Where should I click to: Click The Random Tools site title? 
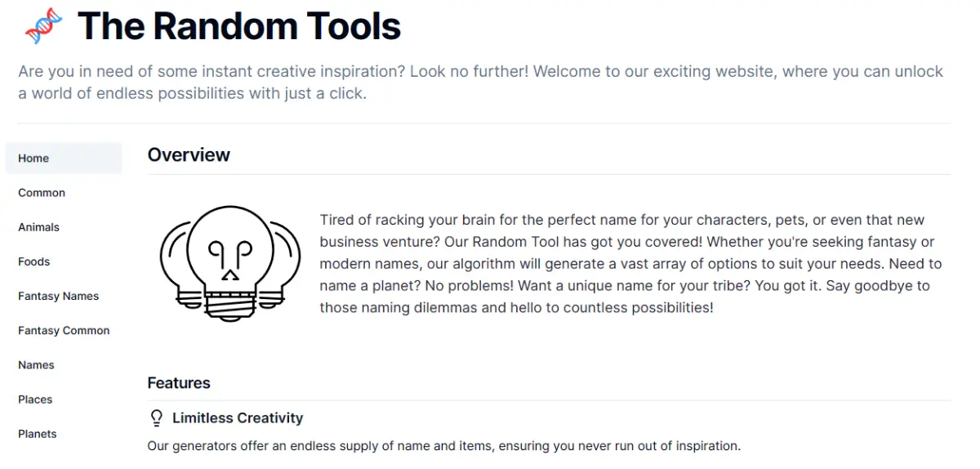pyautogui.click(x=238, y=26)
